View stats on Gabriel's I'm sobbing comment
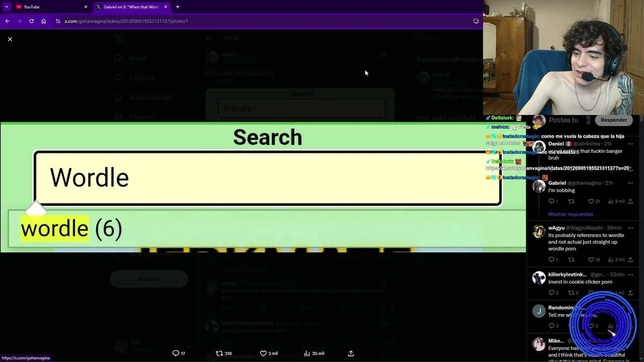Image resolution: width=644 pixels, height=362 pixels. click(615, 201)
